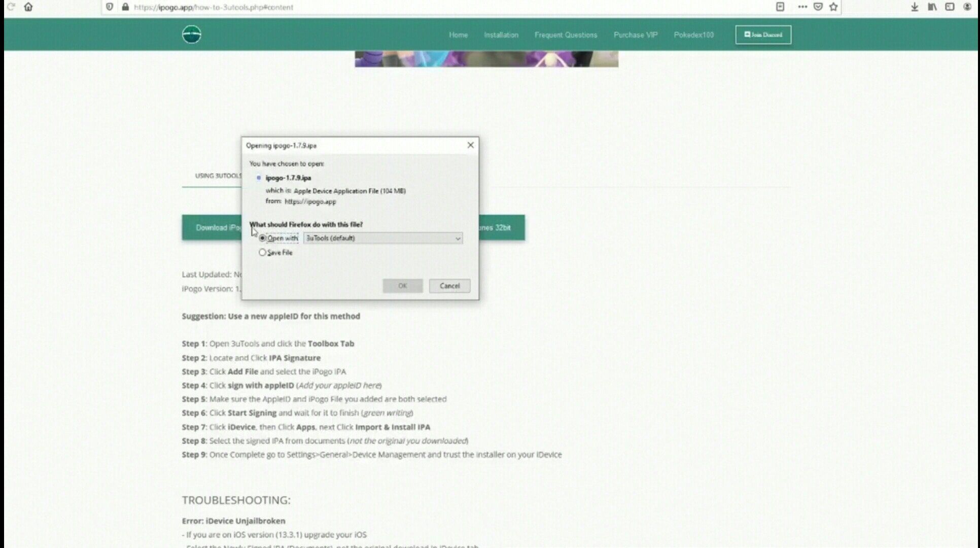Click Step 6 Start Signing line
The image size is (980, 548).
coord(297,413)
